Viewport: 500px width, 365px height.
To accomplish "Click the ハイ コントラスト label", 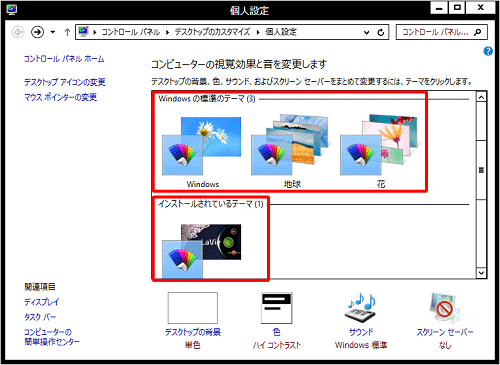I will [277, 345].
